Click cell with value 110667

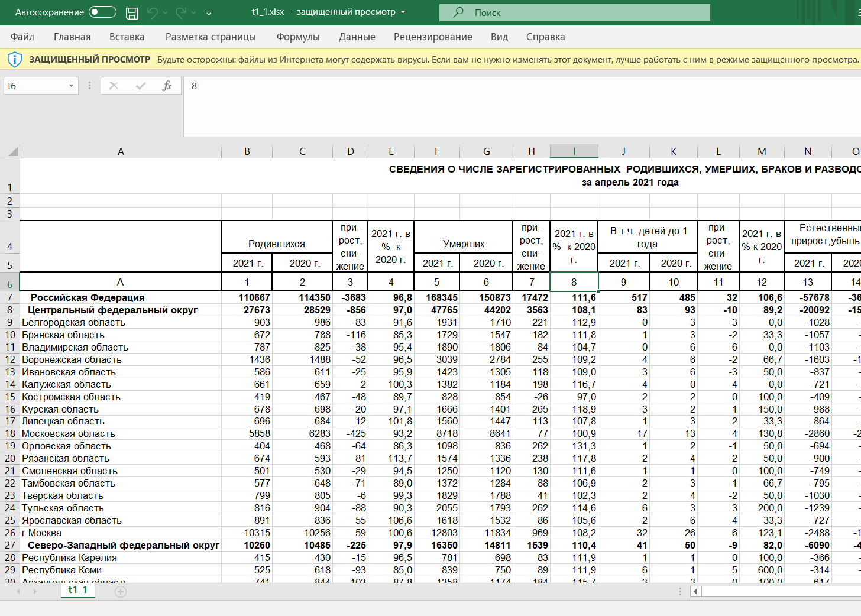(247, 297)
